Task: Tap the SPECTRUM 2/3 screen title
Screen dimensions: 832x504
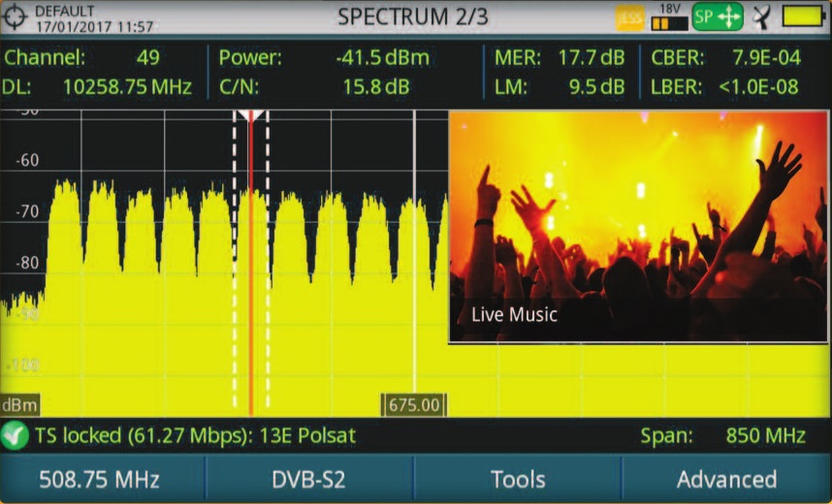Action: tap(413, 16)
